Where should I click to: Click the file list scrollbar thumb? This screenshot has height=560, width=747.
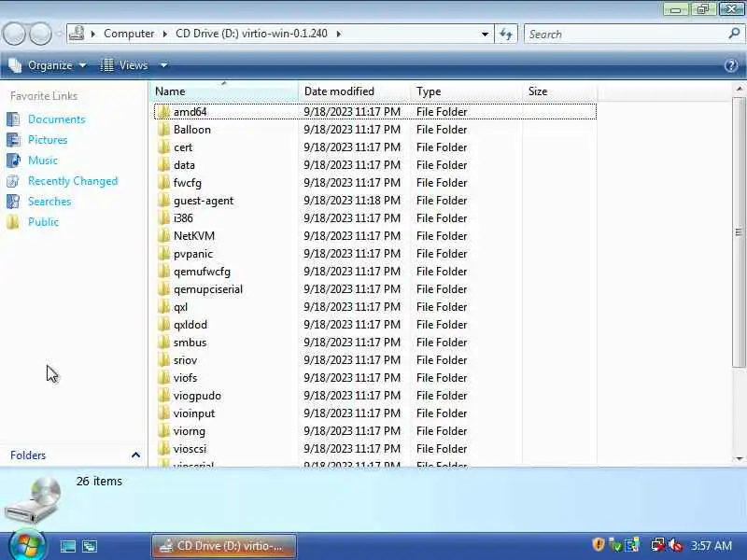(x=739, y=231)
